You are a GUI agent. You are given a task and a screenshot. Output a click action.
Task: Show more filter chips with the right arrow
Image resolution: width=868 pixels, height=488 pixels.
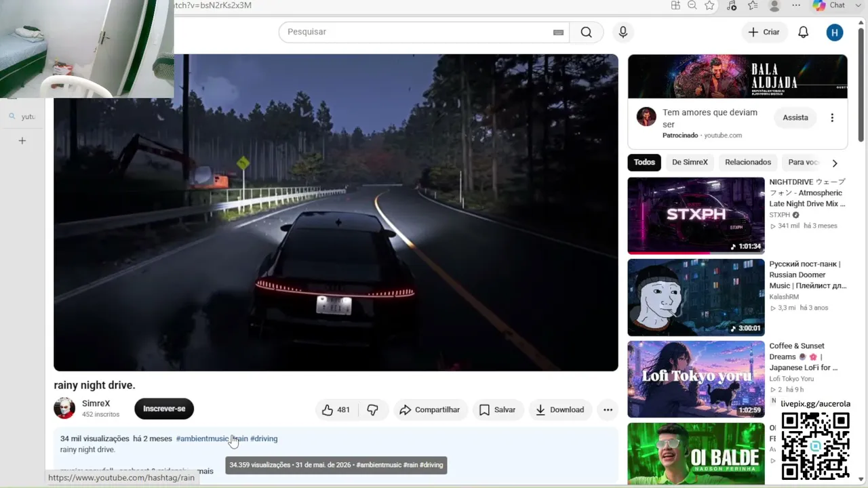click(x=835, y=163)
